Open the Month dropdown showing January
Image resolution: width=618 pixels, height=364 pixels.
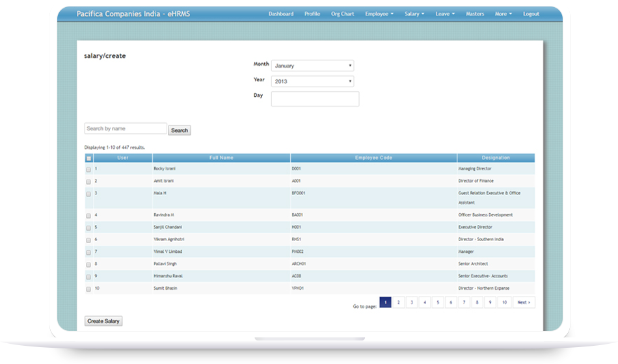[x=312, y=66]
